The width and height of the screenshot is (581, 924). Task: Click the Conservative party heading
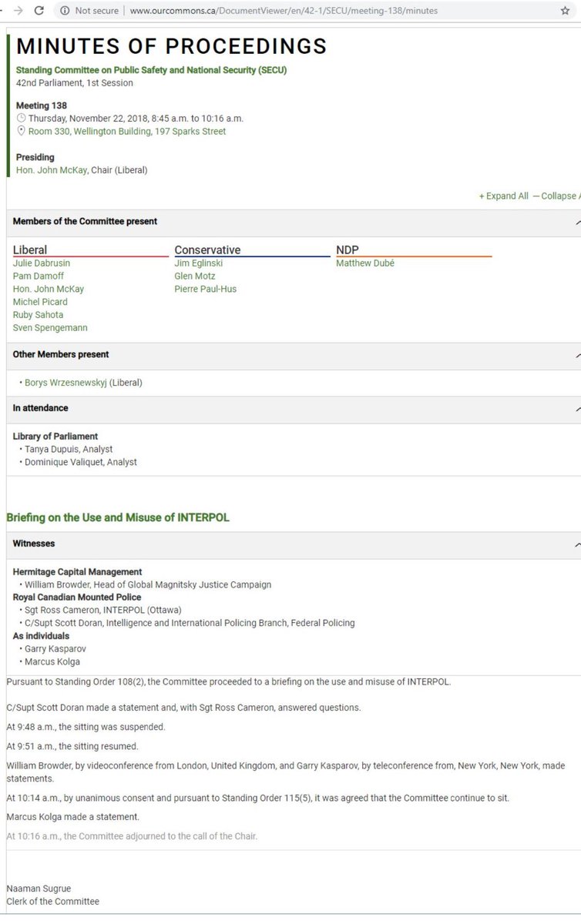pyautogui.click(x=207, y=249)
